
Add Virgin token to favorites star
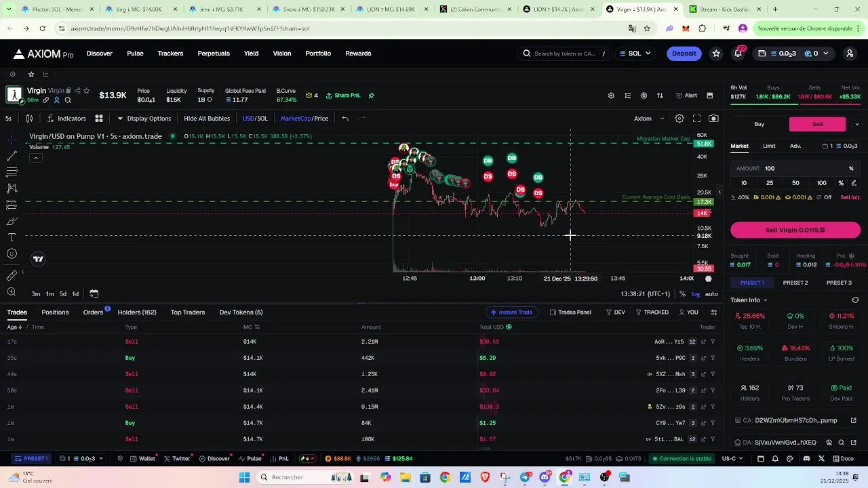[x=86, y=91]
